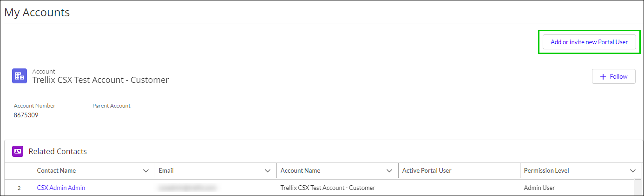
Task: Expand the Email column chevron menu
Action: [x=268, y=171]
